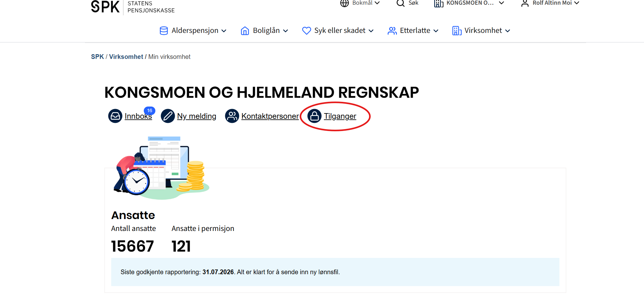644x298 pixels.
Task: Click the user profile icon
Action: 525,3
